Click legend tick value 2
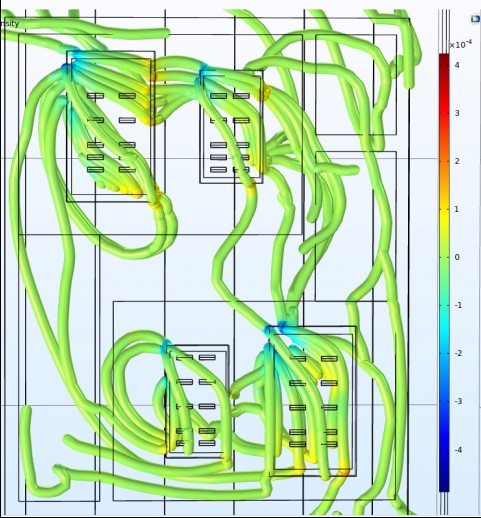 point(457,161)
